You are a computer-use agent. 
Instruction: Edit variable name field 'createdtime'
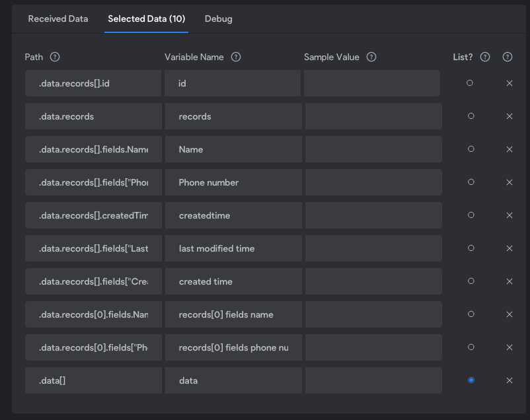coord(233,215)
